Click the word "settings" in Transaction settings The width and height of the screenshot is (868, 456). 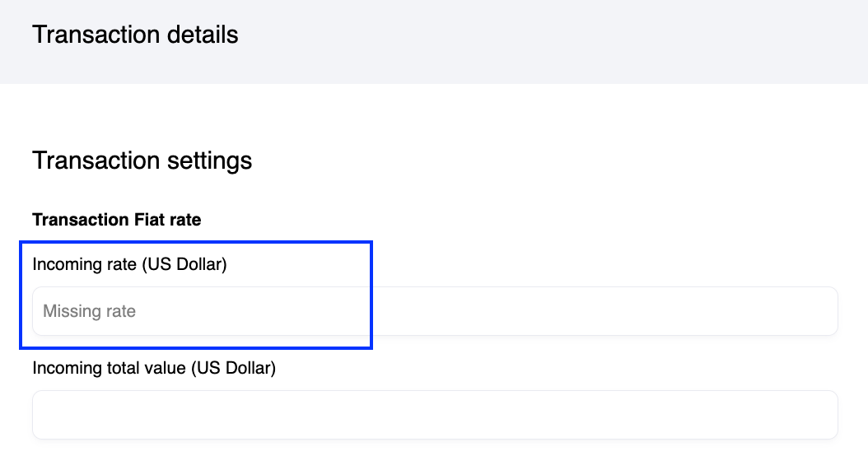pyautogui.click(x=210, y=161)
